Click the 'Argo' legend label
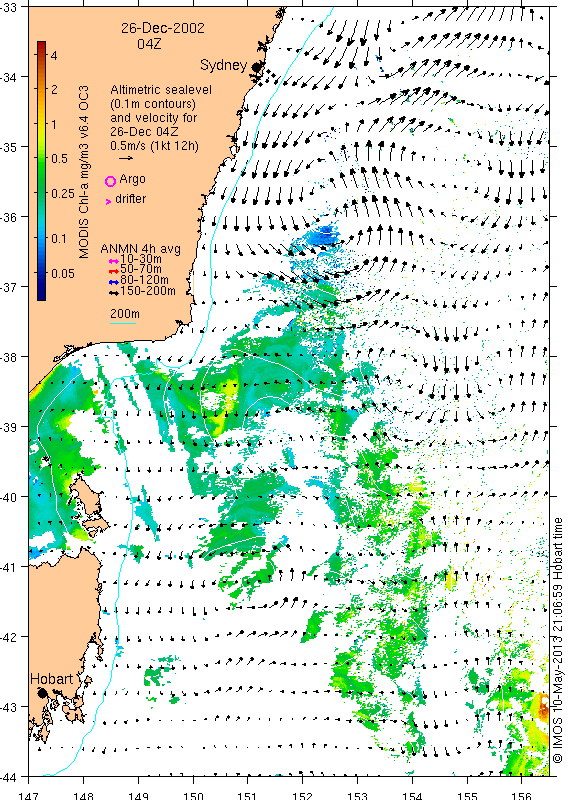 pos(132,180)
